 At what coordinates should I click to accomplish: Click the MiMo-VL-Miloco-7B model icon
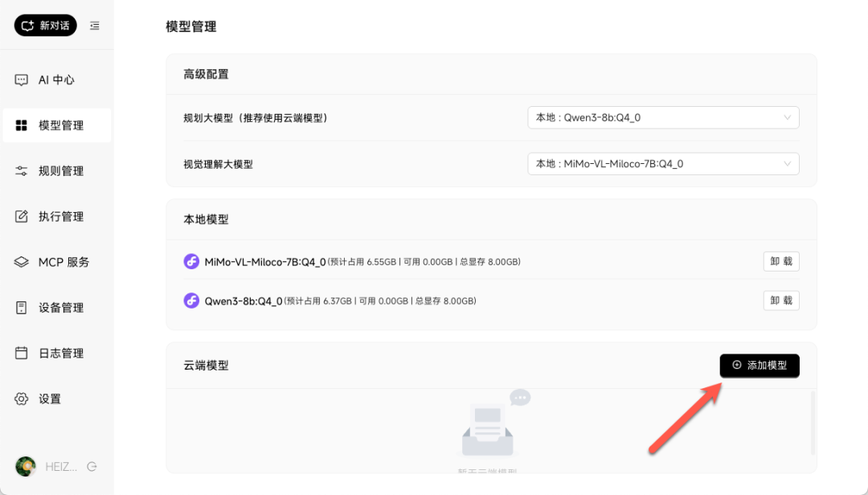tap(191, 262)
